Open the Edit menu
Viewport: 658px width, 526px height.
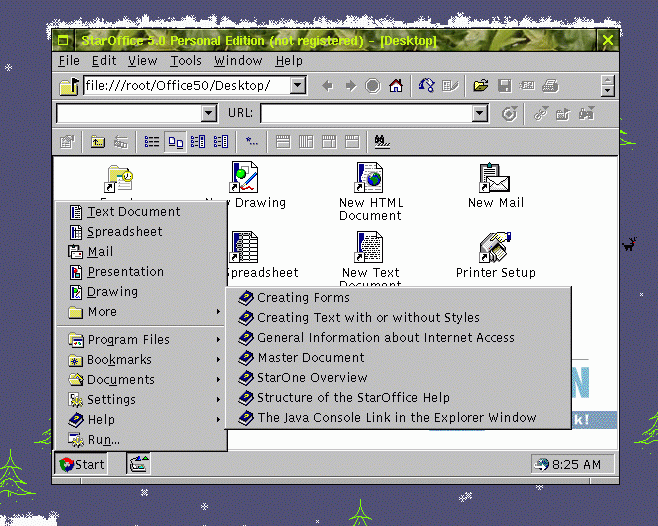pos(104,61)
